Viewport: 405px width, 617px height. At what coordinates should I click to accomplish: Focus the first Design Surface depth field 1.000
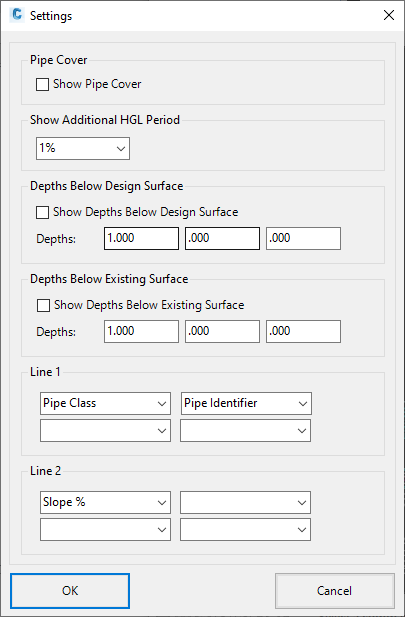(141, 238)
